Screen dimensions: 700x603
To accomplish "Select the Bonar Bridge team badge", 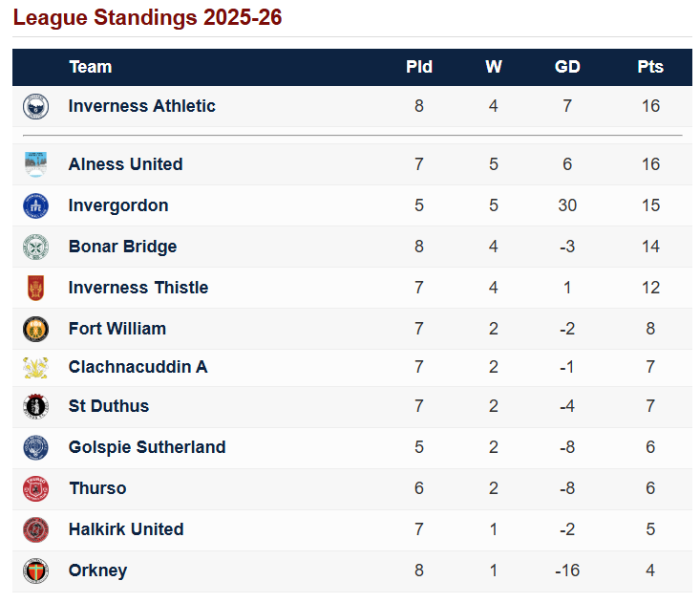I will (x=35, y=247).
